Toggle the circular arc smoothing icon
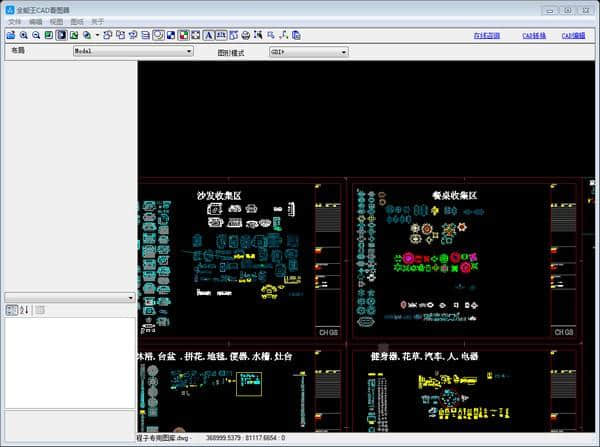This screenshot has height=447, width=600. (158, 35)
